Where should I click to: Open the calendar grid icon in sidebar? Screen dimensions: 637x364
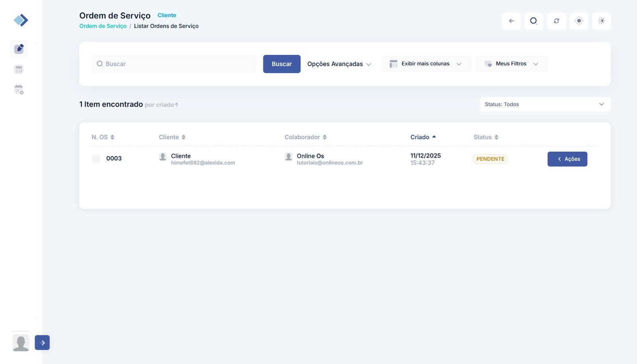(x=19, y=70)
